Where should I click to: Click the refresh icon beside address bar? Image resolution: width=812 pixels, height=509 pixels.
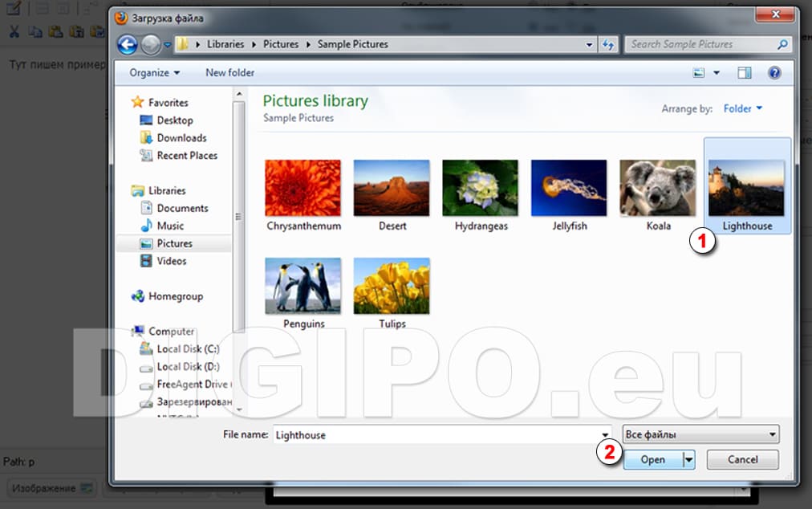tap(609, 45)
